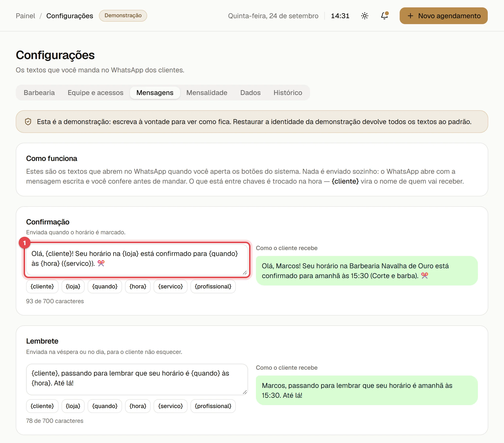Insert {servico} tag in Confirmação
504x443 pixels.
170,286
